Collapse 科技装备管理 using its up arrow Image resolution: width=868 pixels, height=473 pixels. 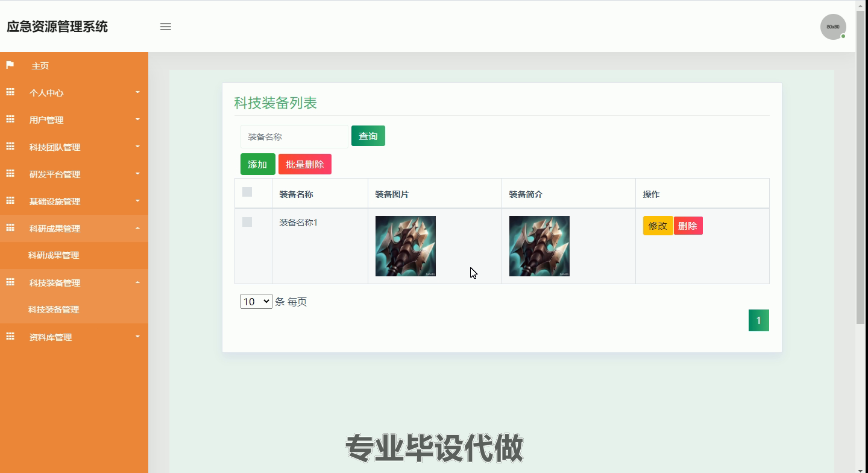[137, 282]
